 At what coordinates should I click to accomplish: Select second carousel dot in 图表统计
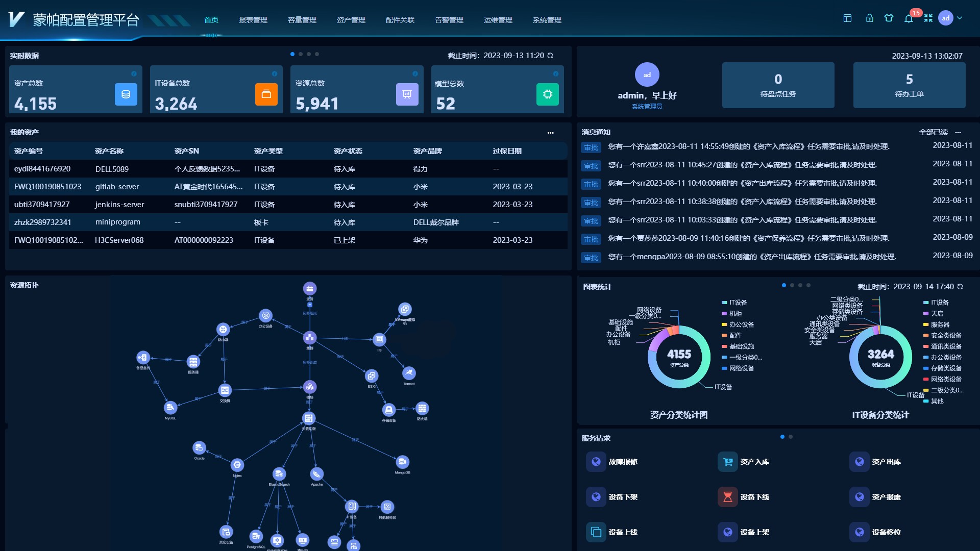(x=792, y=285)
